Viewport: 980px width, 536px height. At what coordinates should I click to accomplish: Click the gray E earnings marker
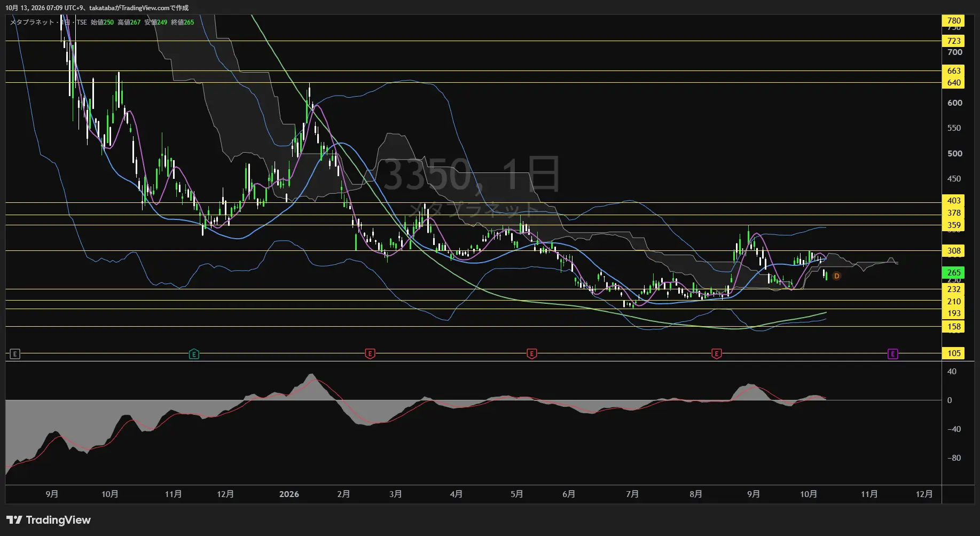coord(15,354)
